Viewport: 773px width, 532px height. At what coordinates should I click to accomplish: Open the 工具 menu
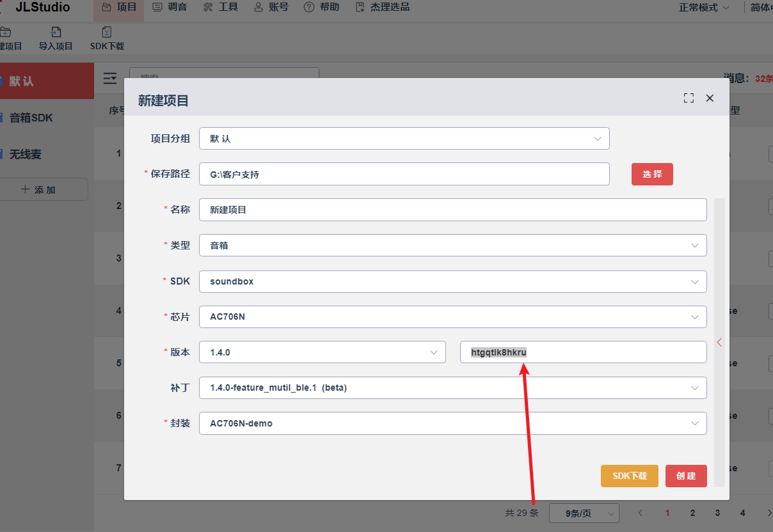220,8
